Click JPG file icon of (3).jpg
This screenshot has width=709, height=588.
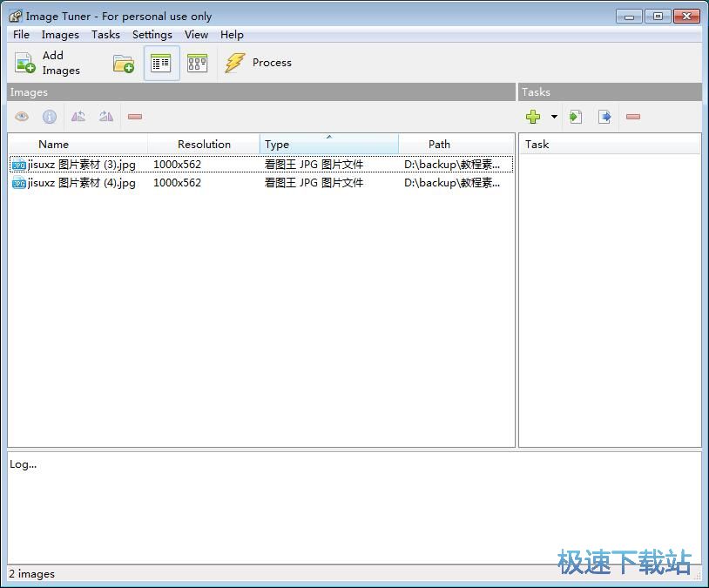[x=18, y=165]
